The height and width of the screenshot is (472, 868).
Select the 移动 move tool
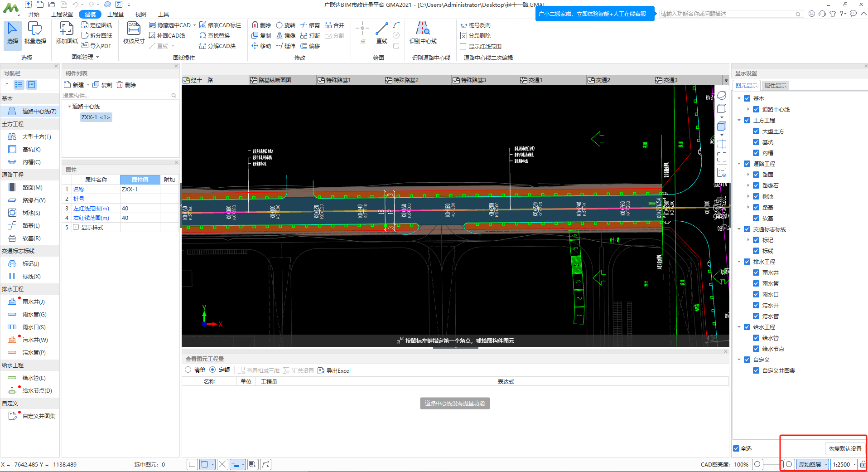tap(261, 46)
